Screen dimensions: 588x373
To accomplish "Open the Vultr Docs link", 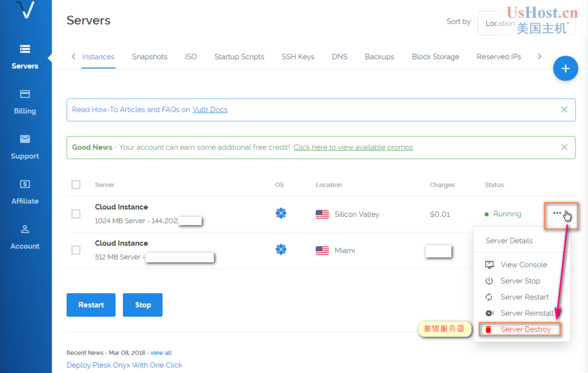I will pos(210,110).
